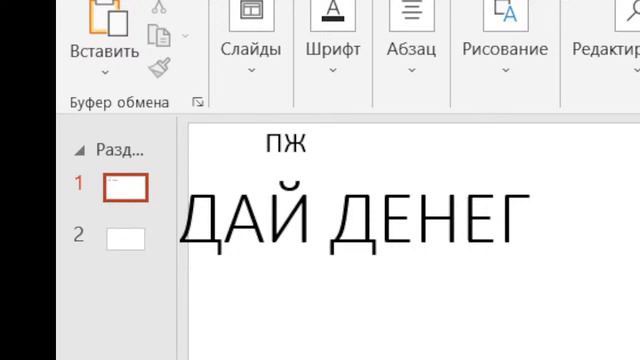640x360 pixels.
Task: Select the Разд... section header
Action: (x=120, y=150)
